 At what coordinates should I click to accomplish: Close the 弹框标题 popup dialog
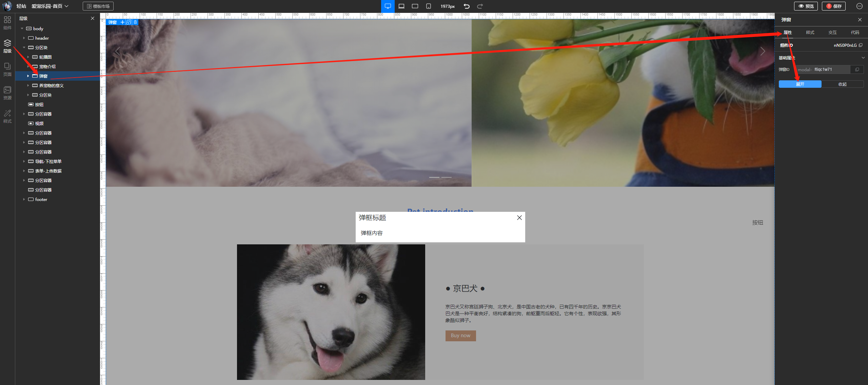(519, 218)
